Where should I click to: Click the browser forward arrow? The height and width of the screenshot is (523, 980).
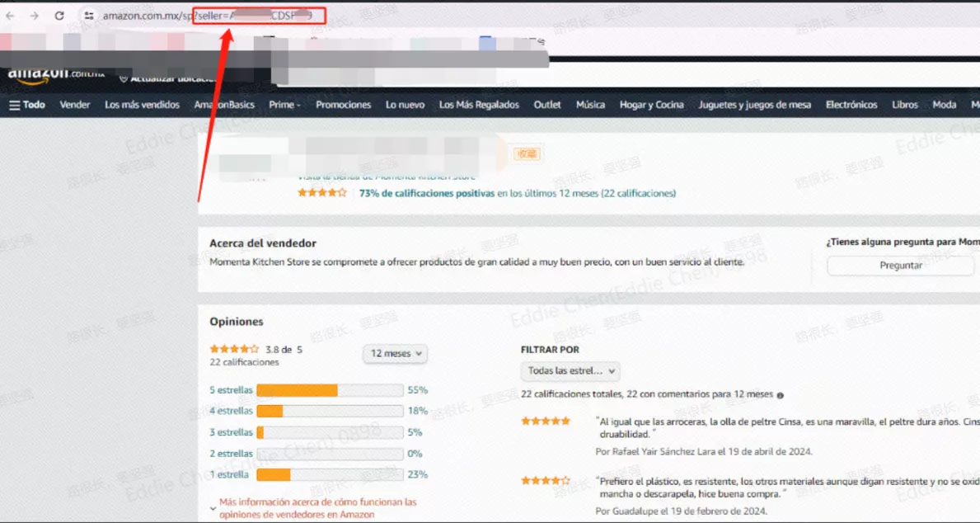[35, 16]
